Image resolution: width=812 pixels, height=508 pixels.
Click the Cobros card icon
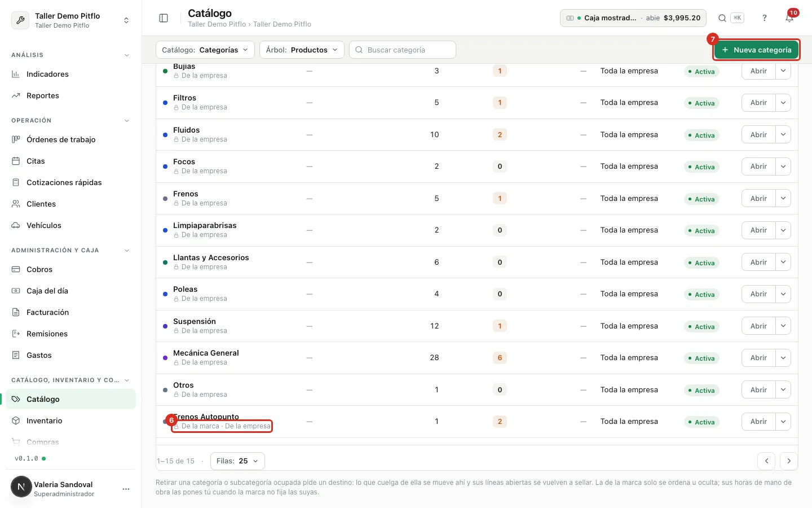point(16,269)
